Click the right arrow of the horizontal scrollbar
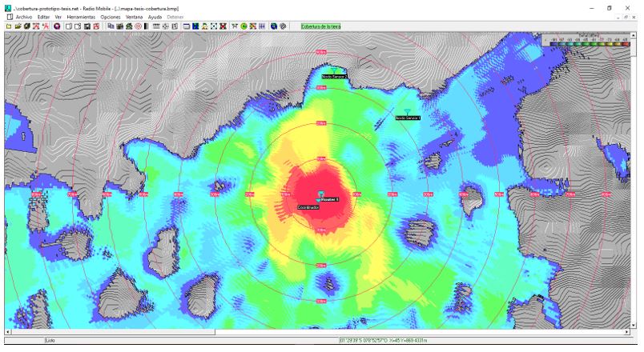This screenshot has height=352, width=644. tap(627, 331)
